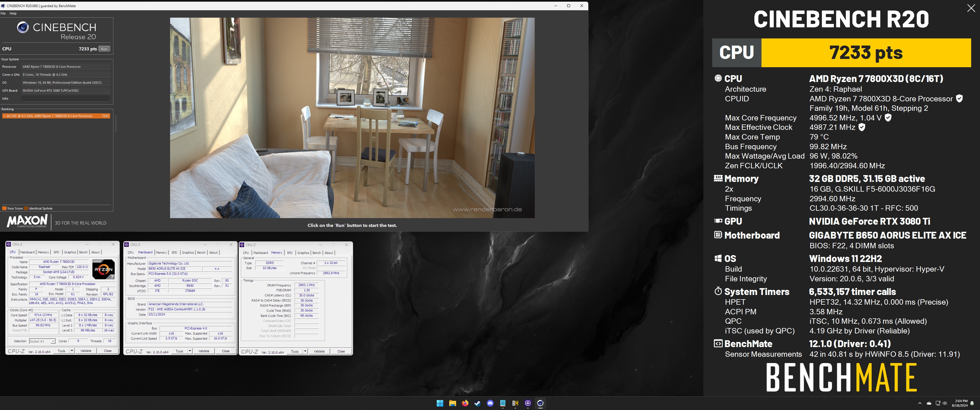Click the verified shield beside CPUID in BenchMate

(959, 99)
